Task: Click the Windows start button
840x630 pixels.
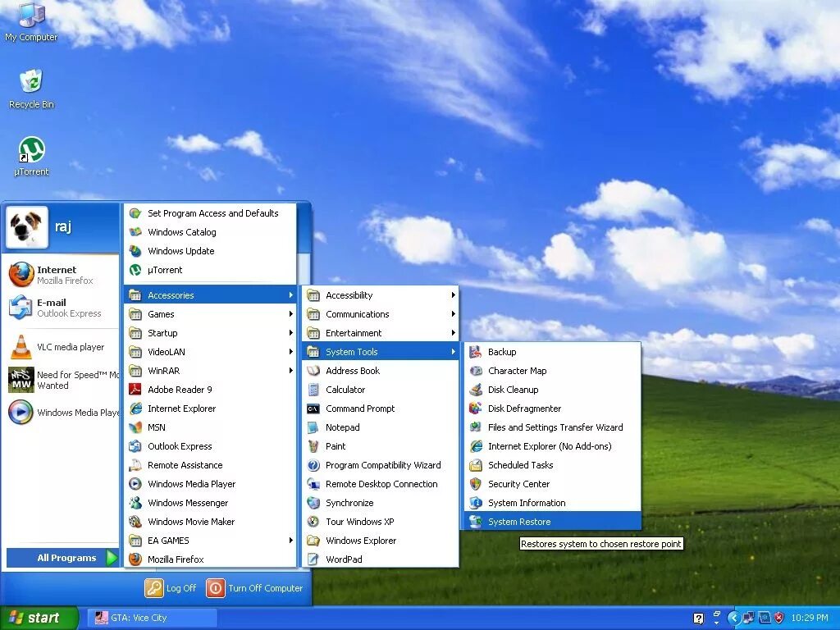Action: click(x=39, y=618)
